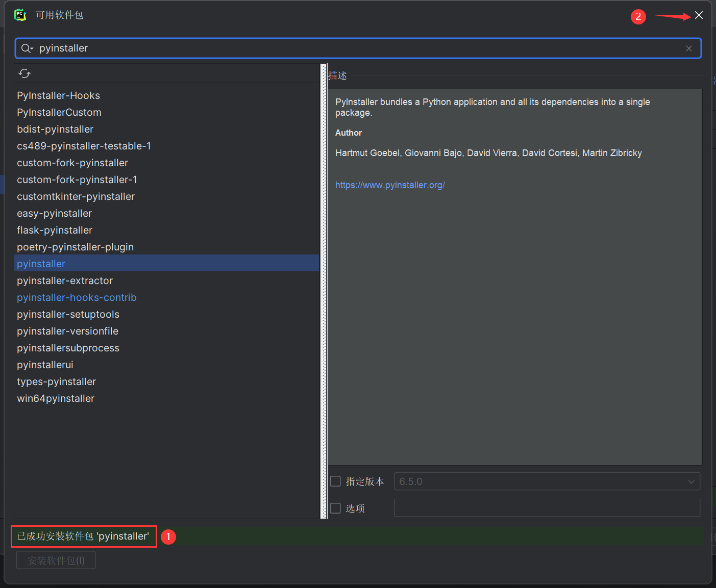Select poetry-pyinstaller-plugin package
The width and height of the screenshot is (716, 588).
[166, 247]
